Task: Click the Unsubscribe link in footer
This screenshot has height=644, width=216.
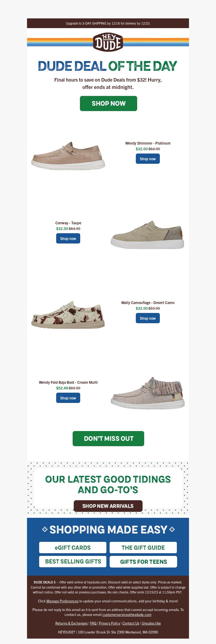Action: [x=151, y=623]
